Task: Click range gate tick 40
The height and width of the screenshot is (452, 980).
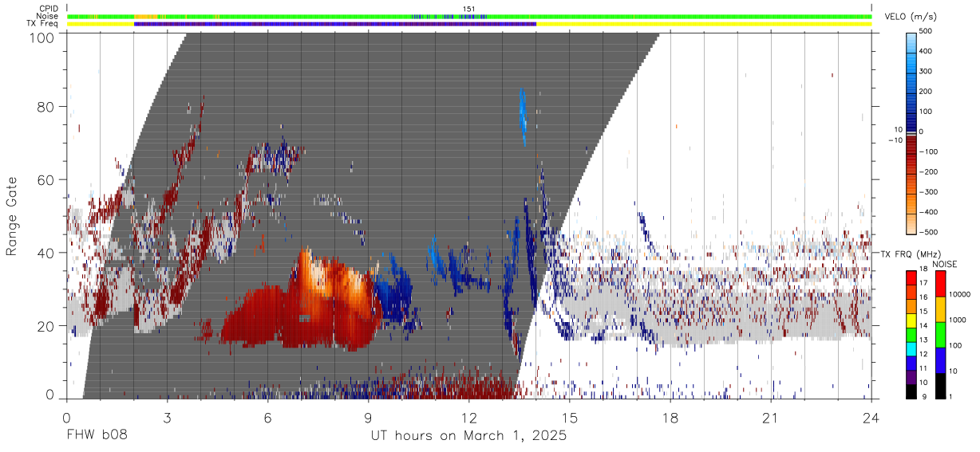Action: pyautogui.click(x=48, y=253)
